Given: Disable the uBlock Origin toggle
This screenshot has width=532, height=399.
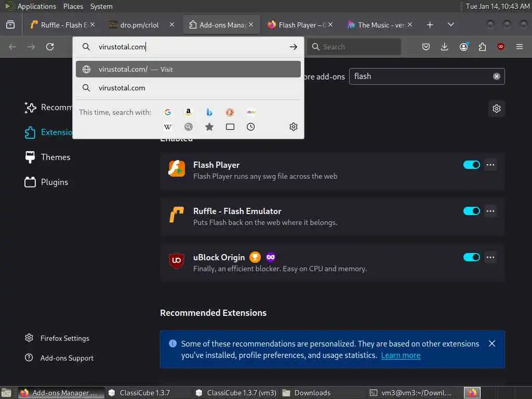Looking at the screenshot, I should tap(472, 257).
